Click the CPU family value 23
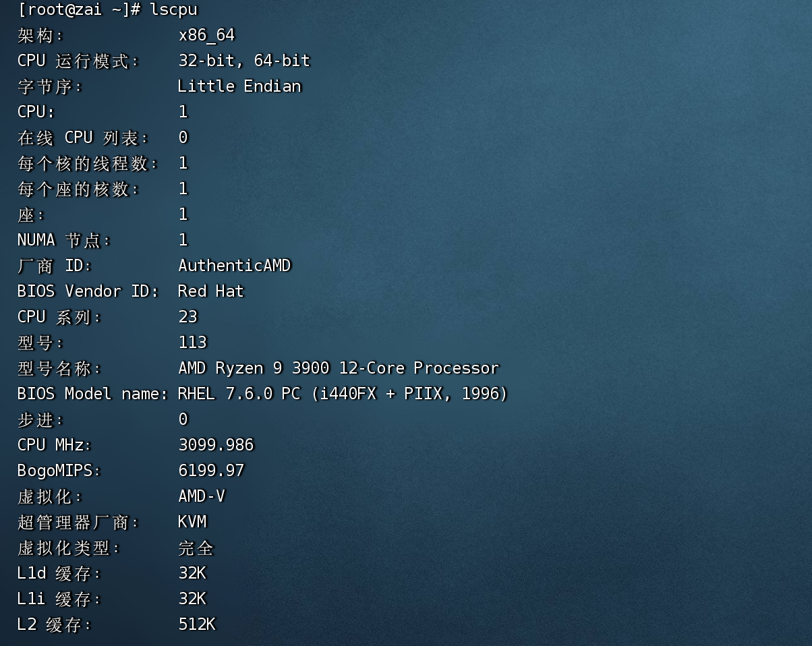This screenshot has width=812, height=646. tap(187, 317)
